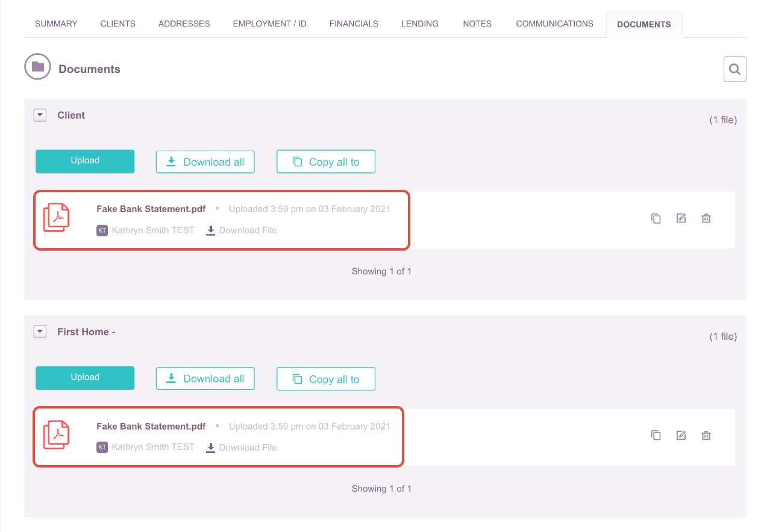Copy the First Home bank statement

(656, 435)
